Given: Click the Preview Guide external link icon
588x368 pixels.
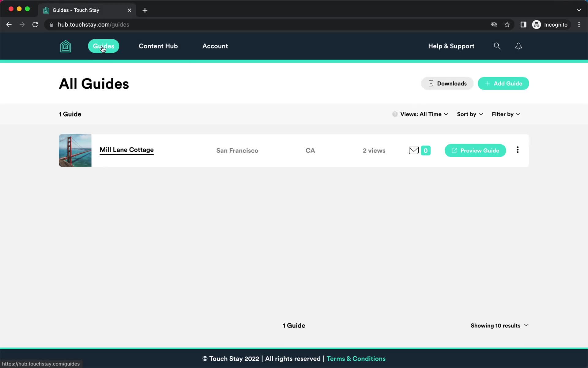Looking at the screenshot, I should coord(454,151).
